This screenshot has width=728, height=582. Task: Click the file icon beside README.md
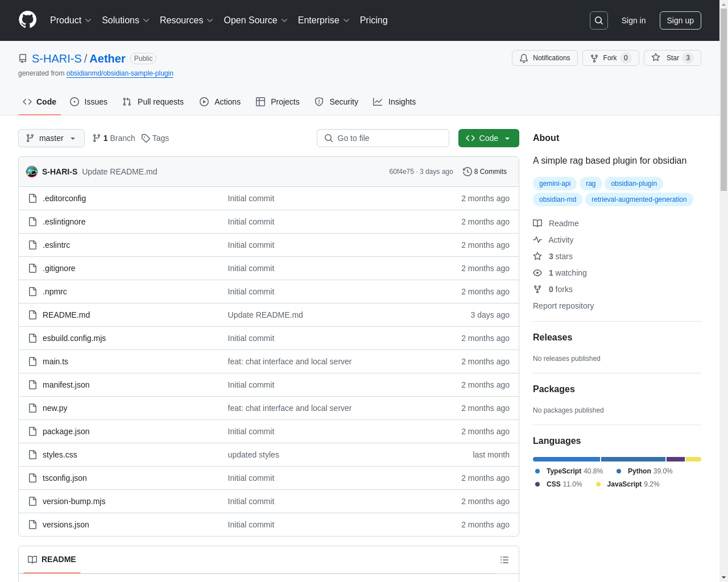(33, 315)
